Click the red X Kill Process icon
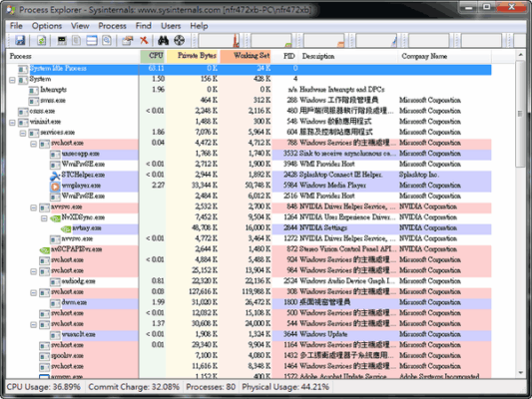The image size is (532, 399). (x=144, y=41)
